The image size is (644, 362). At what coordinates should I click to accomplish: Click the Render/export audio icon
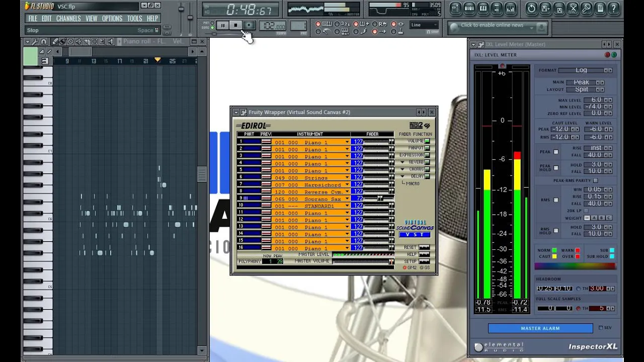coord(559,8)
